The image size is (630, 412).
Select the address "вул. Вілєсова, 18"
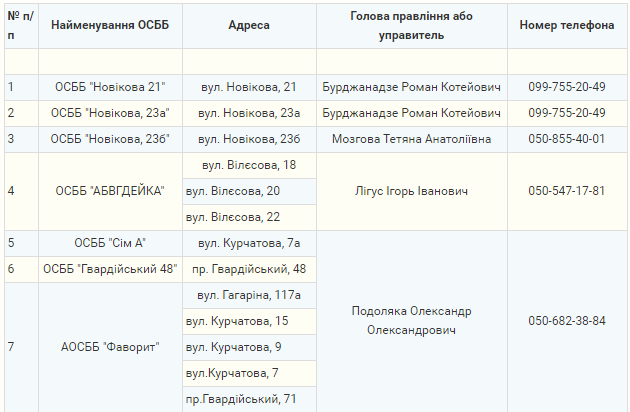point(248,164)
